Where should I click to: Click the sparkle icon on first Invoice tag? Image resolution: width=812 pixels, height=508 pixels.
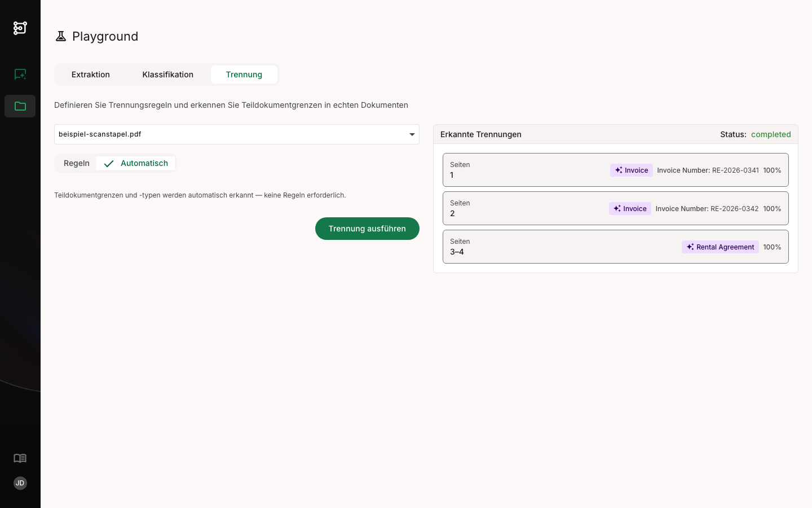(619, 170)
